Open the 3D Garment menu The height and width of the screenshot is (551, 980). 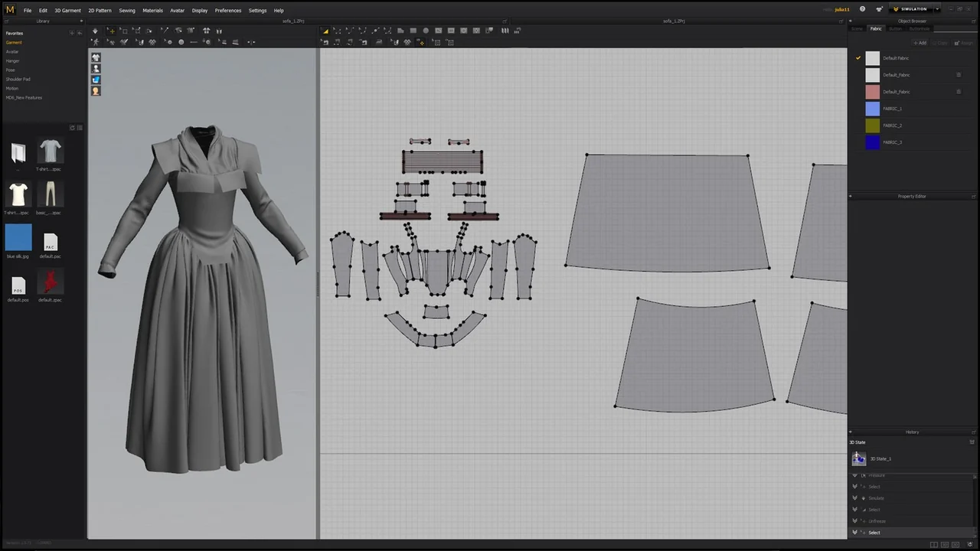67,11
